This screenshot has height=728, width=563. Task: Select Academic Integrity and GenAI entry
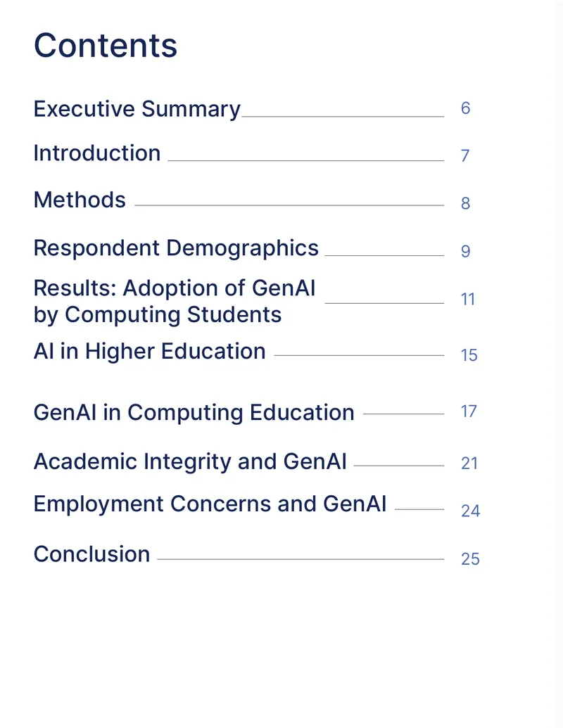click(x=191, y=462)
